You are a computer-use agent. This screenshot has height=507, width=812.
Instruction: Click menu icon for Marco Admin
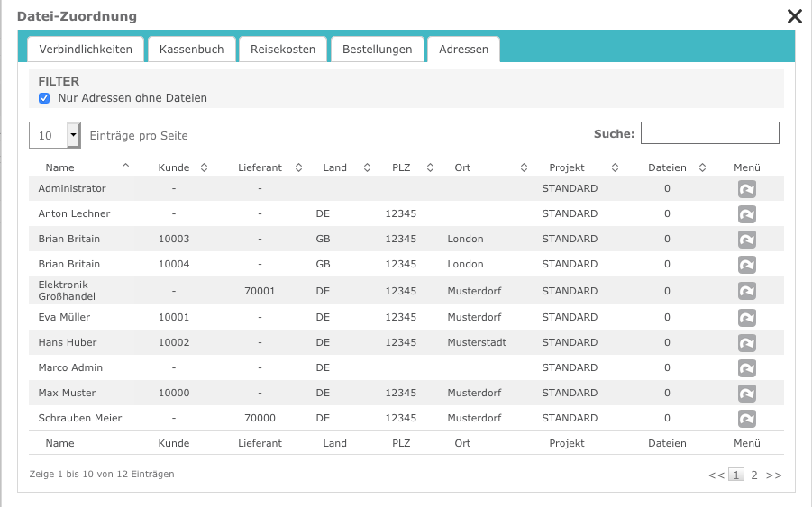point(746,368)
